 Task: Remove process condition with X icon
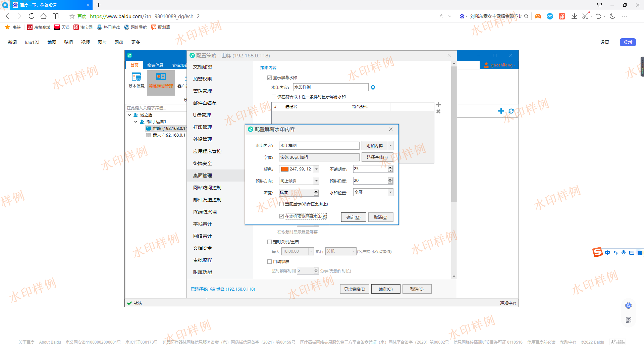438,111
